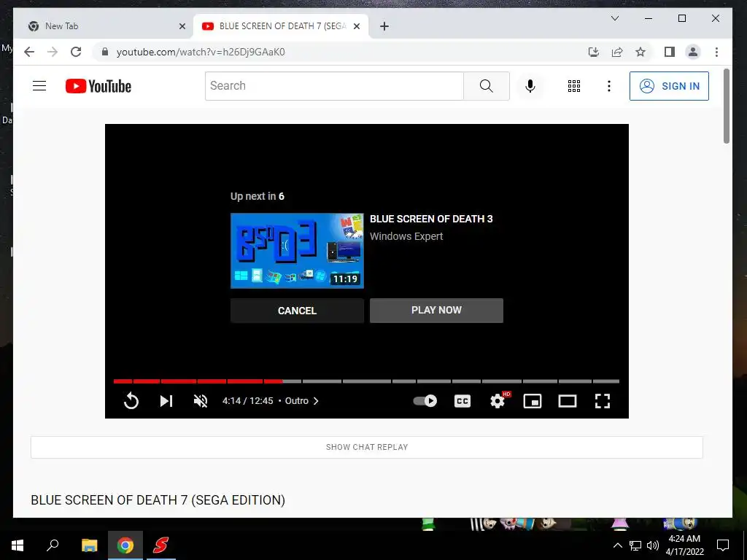Open Windows taskbar search
Viewport: 747px width, 560px height.
pos(53,545)
